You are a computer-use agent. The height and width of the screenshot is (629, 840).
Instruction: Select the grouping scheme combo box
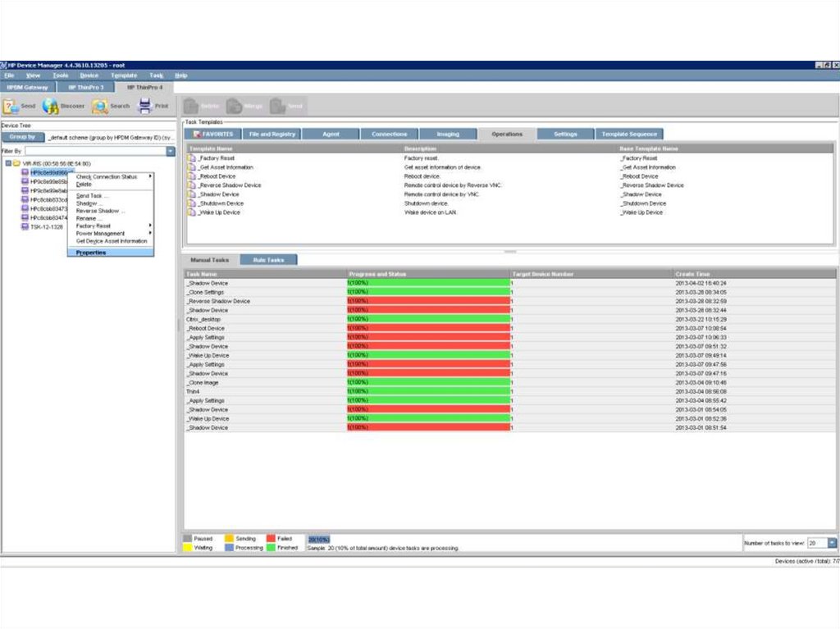click(111, 138)
